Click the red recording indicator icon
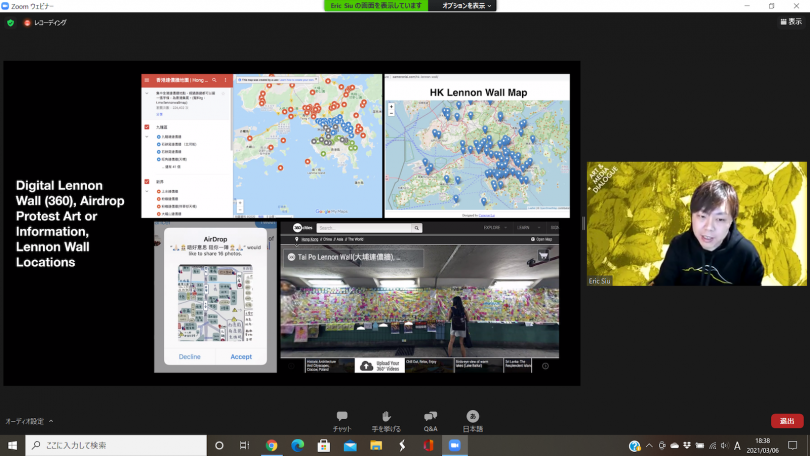 click(x=27, y=23)
